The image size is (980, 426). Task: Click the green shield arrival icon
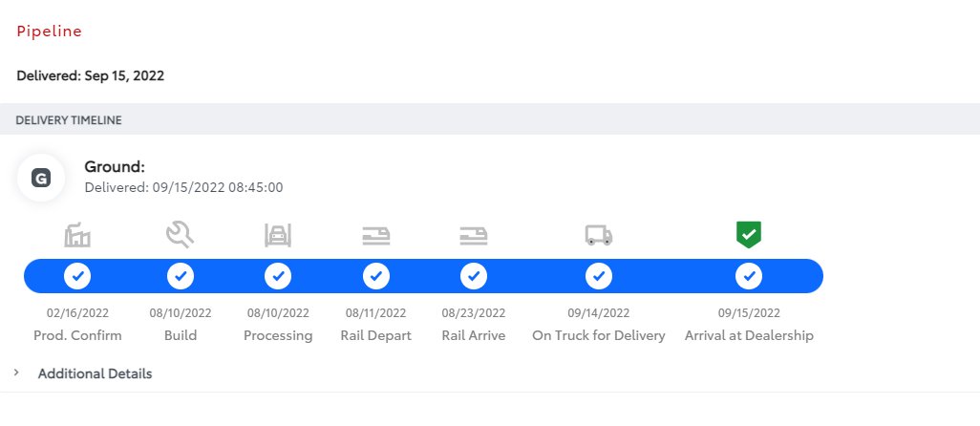tap(749, 234)
